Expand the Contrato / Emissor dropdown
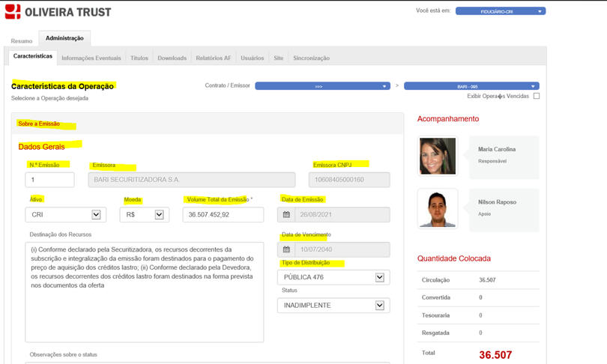607x364 pixels. (x=322, y=86)
